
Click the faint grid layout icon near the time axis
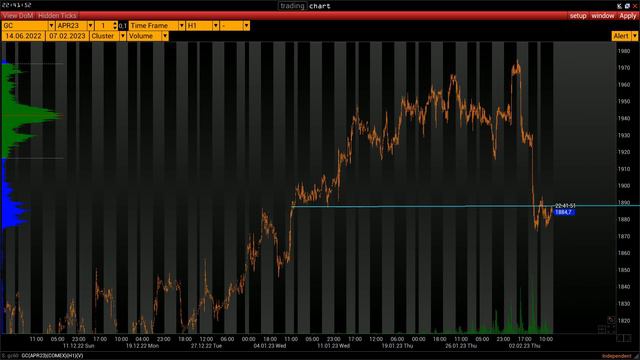pos(601,329)
